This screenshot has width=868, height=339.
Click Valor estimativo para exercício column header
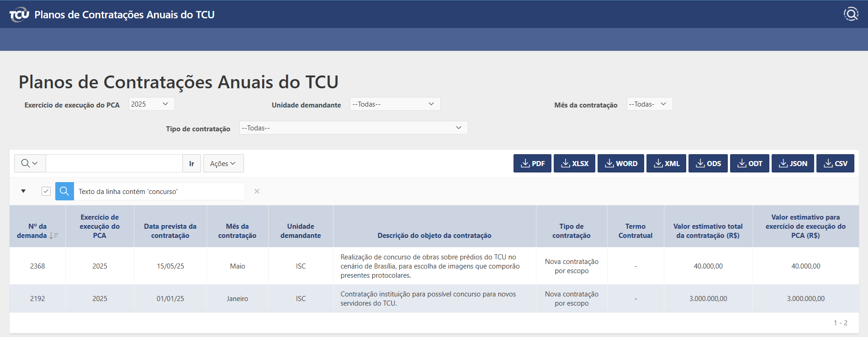pyautogui.click(x=806, y=226)
